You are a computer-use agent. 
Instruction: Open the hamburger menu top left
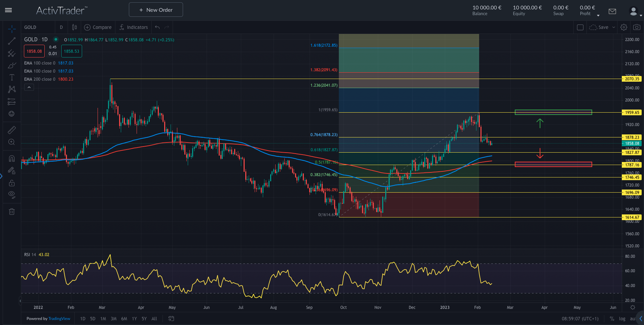(x=8, y=10)
